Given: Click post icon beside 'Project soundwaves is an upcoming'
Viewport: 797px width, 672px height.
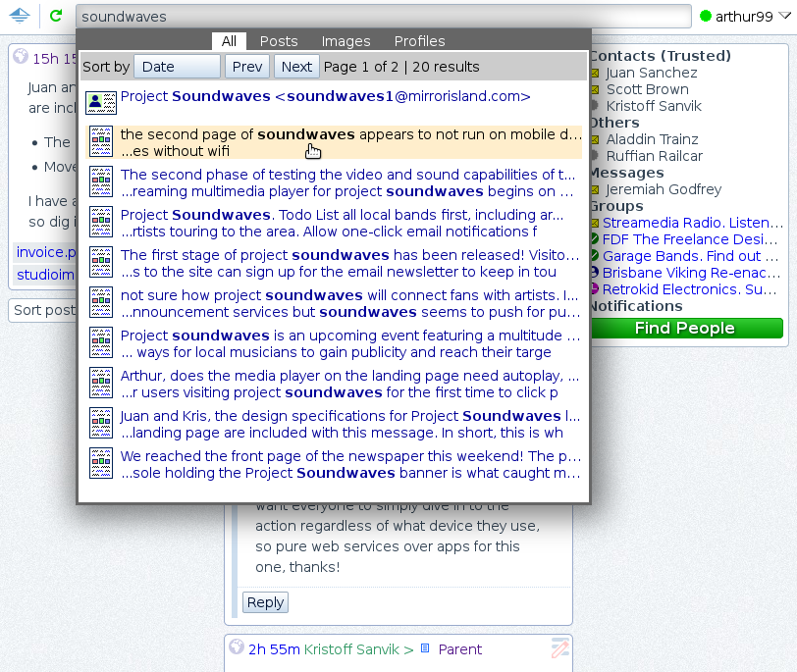Looking at the screenshot, I should [101, 342].
